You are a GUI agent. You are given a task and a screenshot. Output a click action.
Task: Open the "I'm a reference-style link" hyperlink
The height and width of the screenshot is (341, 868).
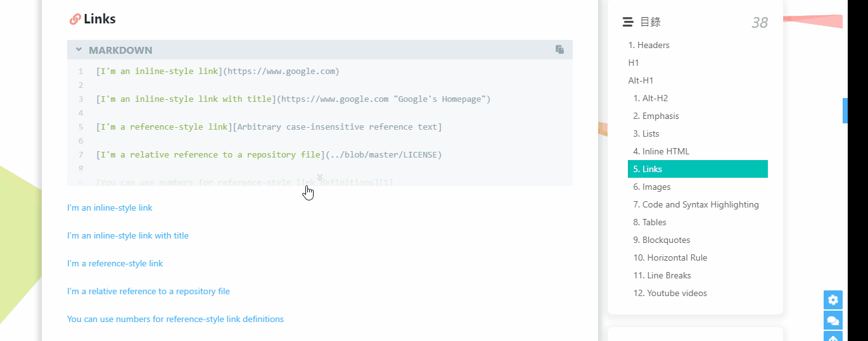[115, 263]
